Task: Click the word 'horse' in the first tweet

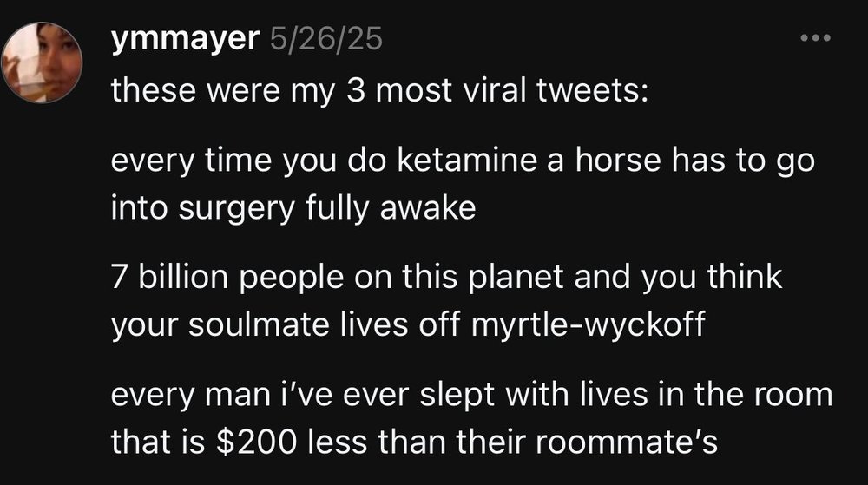Action: [618, 161]
